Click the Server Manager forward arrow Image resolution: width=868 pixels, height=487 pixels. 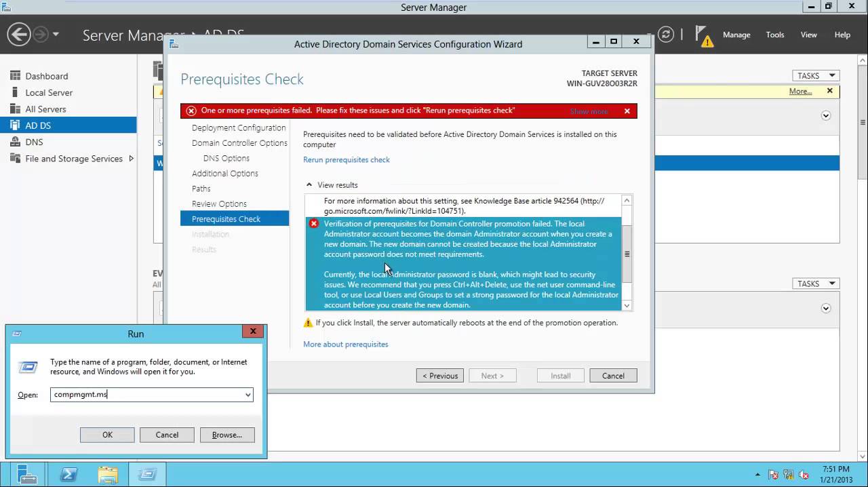tap(41, 34)
